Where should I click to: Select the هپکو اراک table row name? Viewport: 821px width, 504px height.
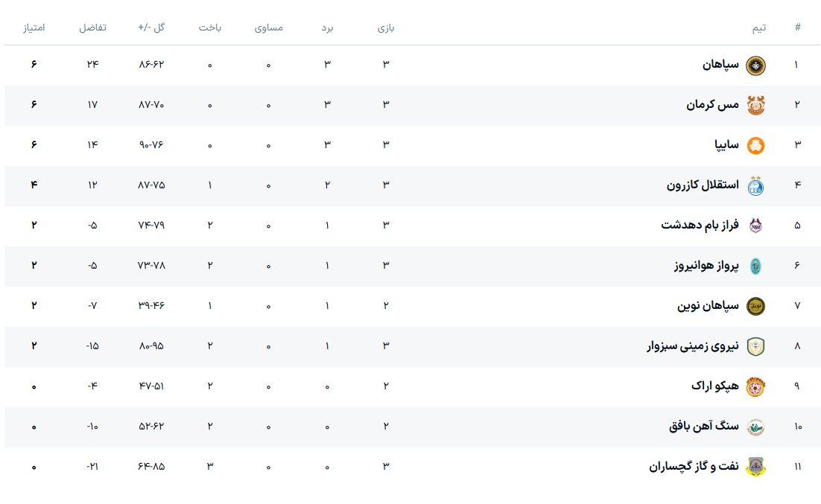(714, 386)
